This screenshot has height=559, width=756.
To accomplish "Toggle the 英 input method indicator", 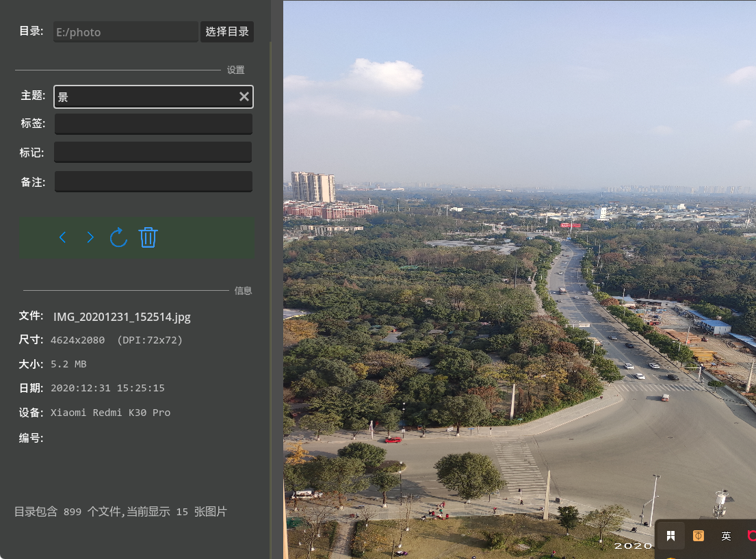I will pos(726,536).
